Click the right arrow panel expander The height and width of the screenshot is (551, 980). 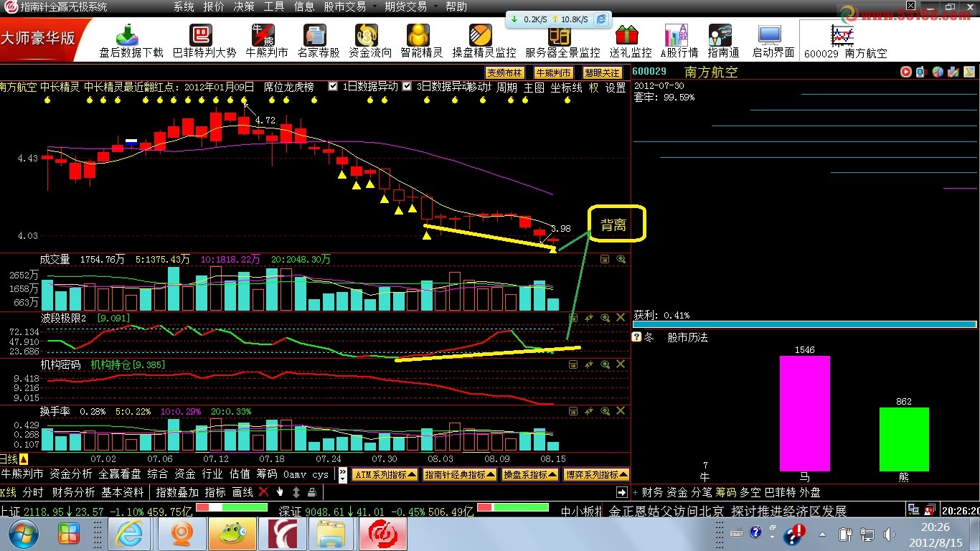(x=622, y=492)
